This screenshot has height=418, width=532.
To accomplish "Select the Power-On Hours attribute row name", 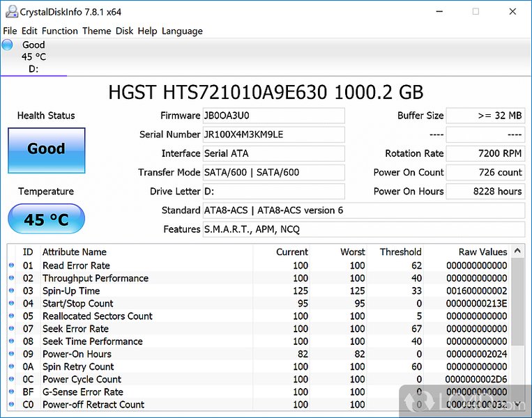I will 77,354.
